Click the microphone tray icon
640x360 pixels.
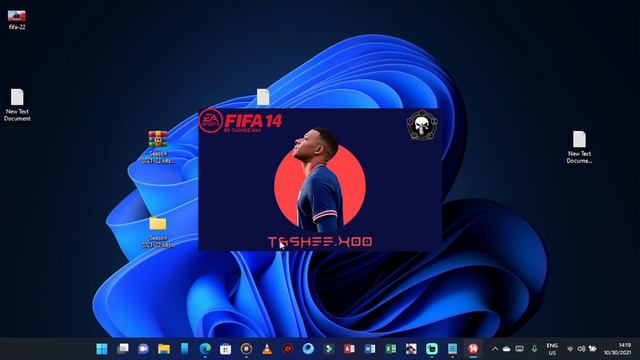click(534, 349)
